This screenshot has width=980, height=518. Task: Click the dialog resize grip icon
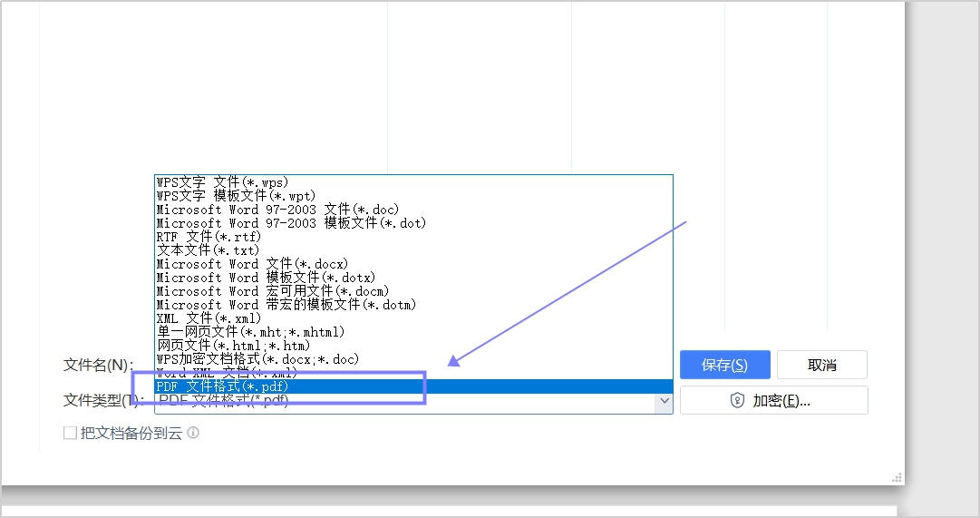point(897,478)
